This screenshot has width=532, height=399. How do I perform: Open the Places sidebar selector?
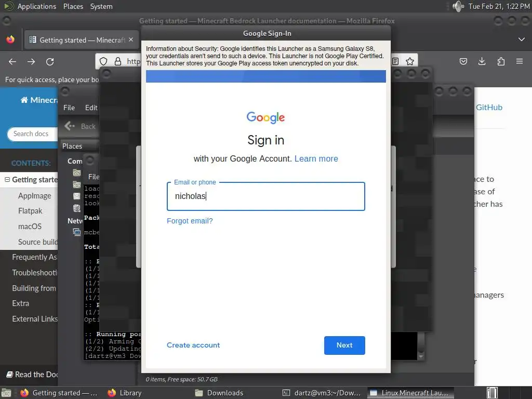pyautogui.click(x=79, y=146)
